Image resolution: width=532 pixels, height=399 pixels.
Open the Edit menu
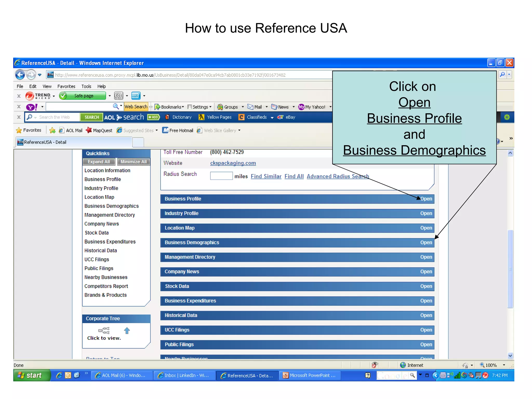pos(33,86)
